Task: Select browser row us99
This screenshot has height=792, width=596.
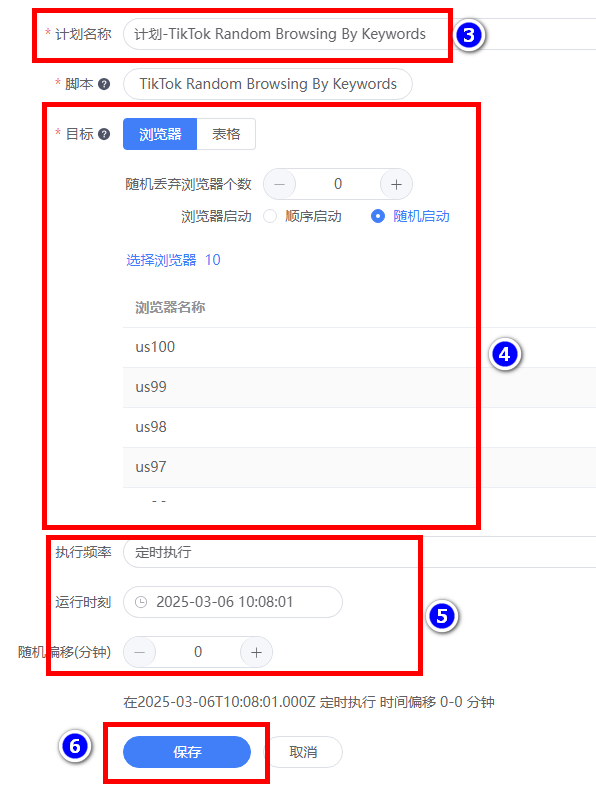Action: click(x=360, y=387)
